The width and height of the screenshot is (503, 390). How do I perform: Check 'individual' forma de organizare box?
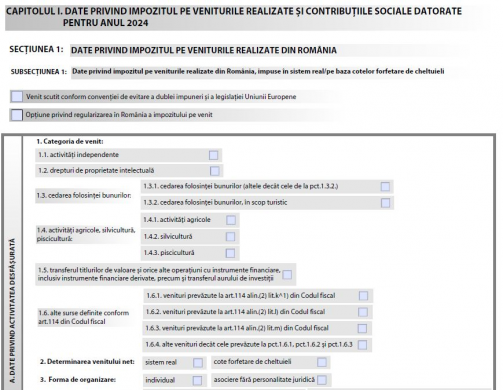(x=197, y=380)
